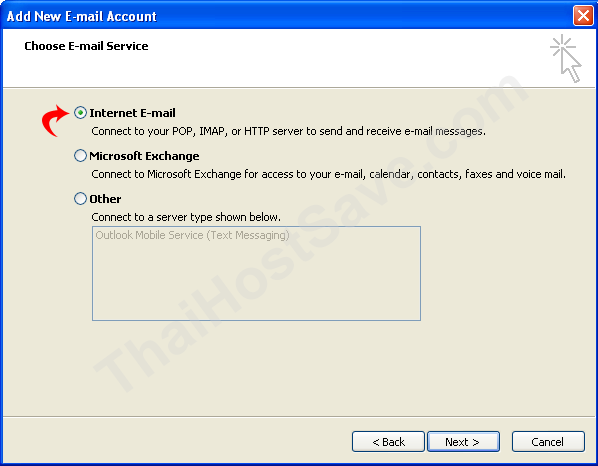Click the bold Microsoft Exchange label

144,156
